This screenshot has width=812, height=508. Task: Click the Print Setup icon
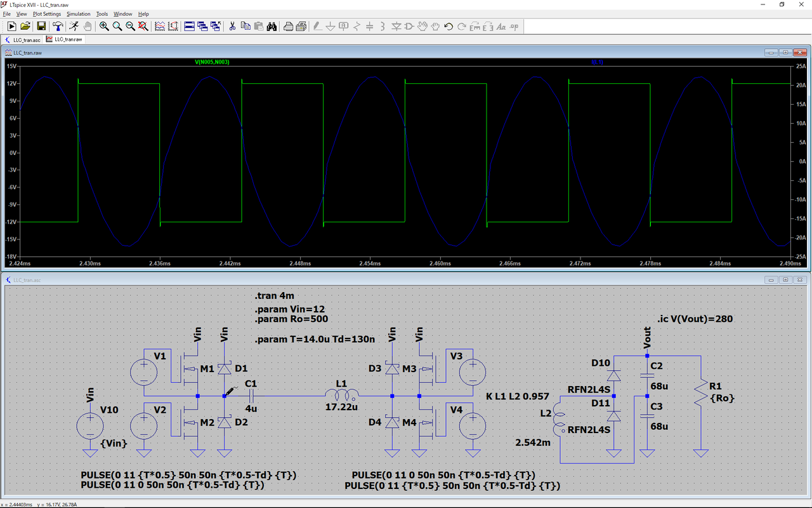tap(301, 26)
